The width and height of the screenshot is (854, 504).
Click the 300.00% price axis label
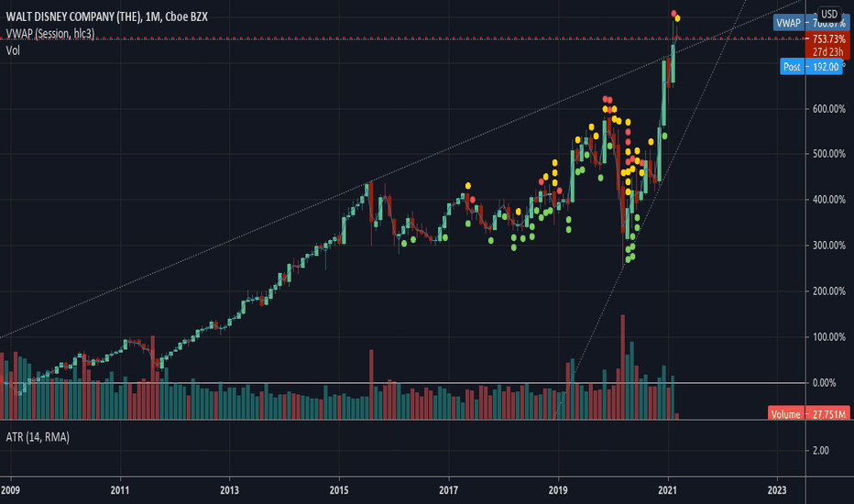[x=829, y=246]
